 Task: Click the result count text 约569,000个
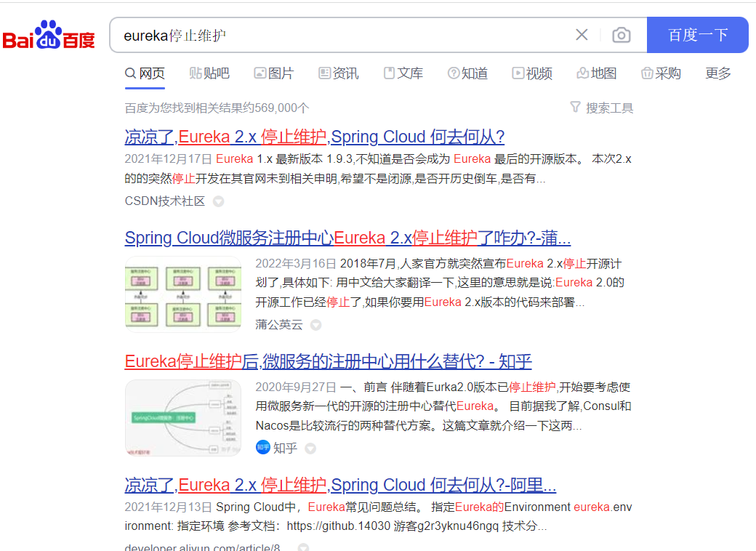coord(276,108)
